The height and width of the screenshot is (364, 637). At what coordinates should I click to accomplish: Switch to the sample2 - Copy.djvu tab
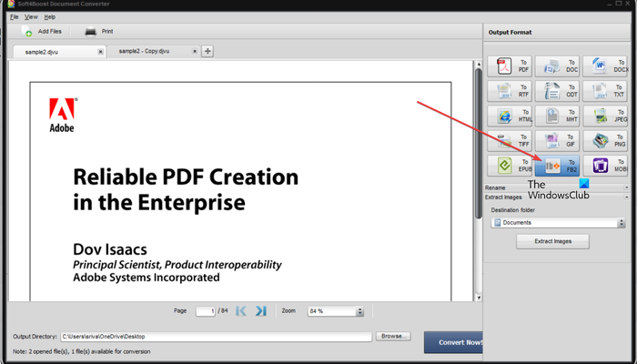tap(153, 51)
